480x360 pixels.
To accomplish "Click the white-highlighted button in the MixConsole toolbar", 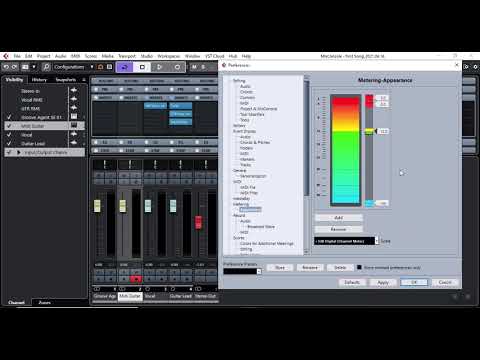I will point(142,67).
